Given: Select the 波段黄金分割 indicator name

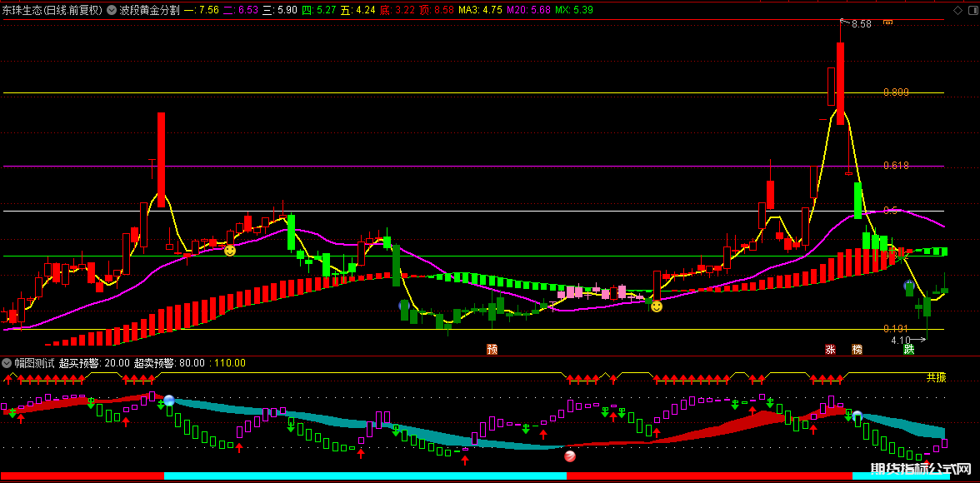Looking at the screenshot, I should (149, 10).
